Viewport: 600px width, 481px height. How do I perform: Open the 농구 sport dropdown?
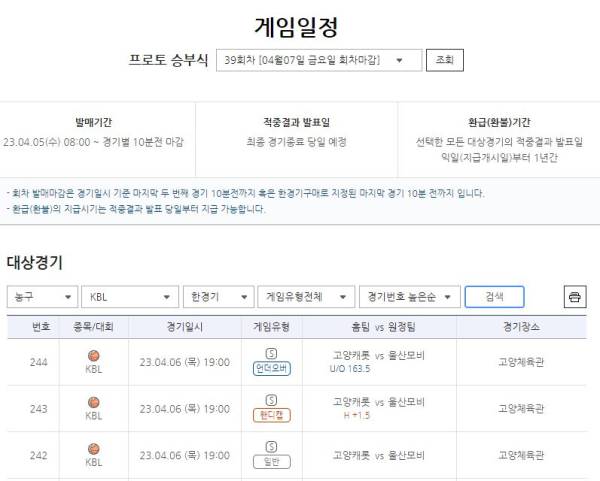(42, 297)
